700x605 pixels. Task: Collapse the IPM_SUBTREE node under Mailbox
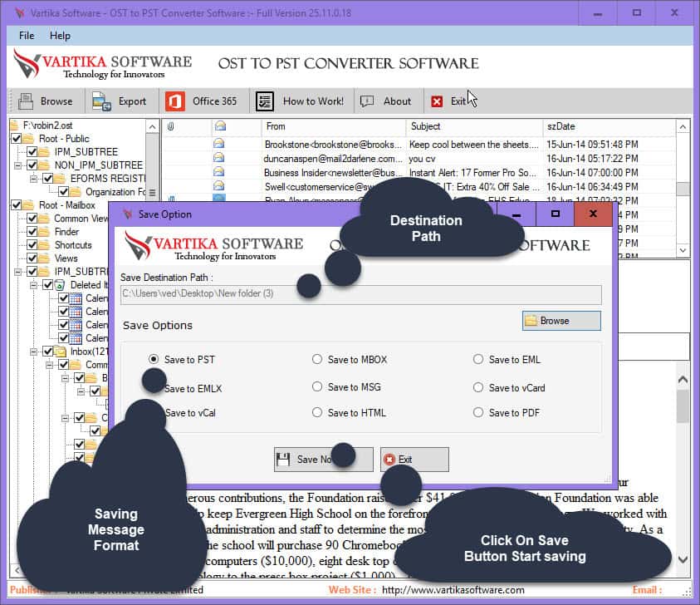(x=18, y=272)
